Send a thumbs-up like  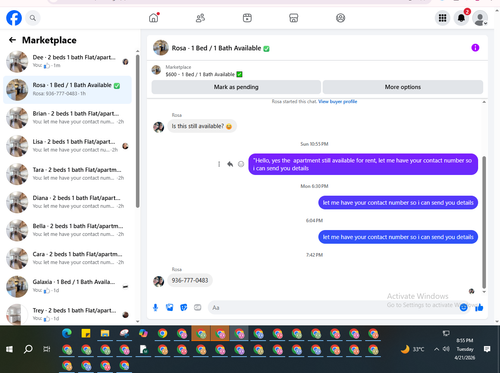click(479, 307)
